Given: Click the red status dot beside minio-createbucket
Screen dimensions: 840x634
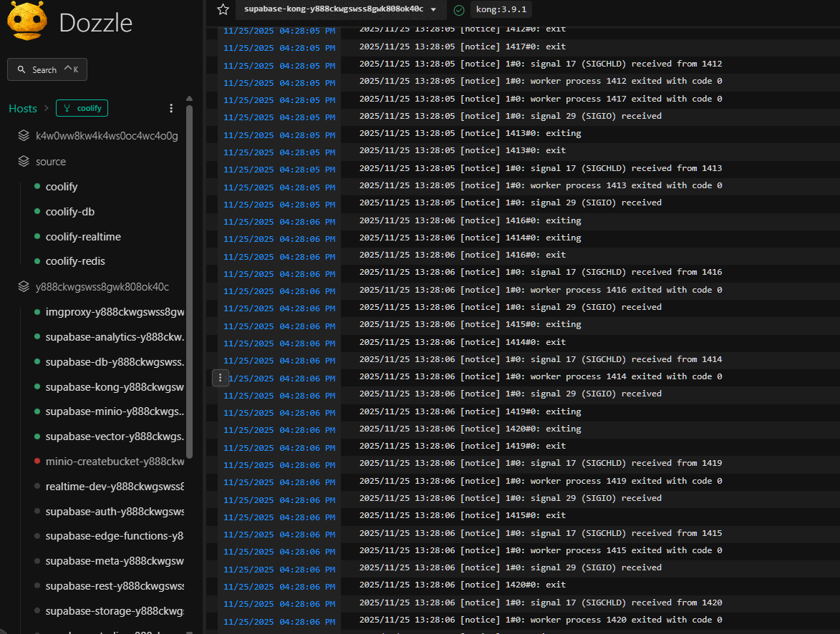Looking at the screenshot, I should pyautogui.click(x=37, y=461).
